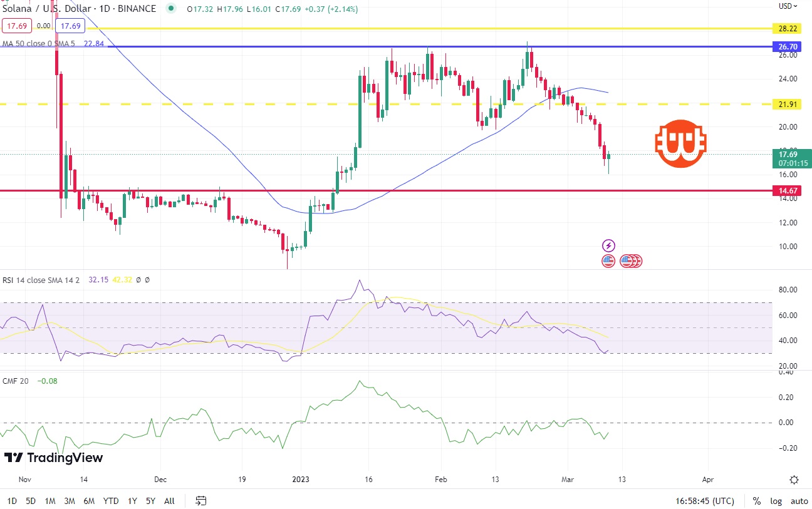
Task: Click the green market status dot
Action: (x=171, y=9)
